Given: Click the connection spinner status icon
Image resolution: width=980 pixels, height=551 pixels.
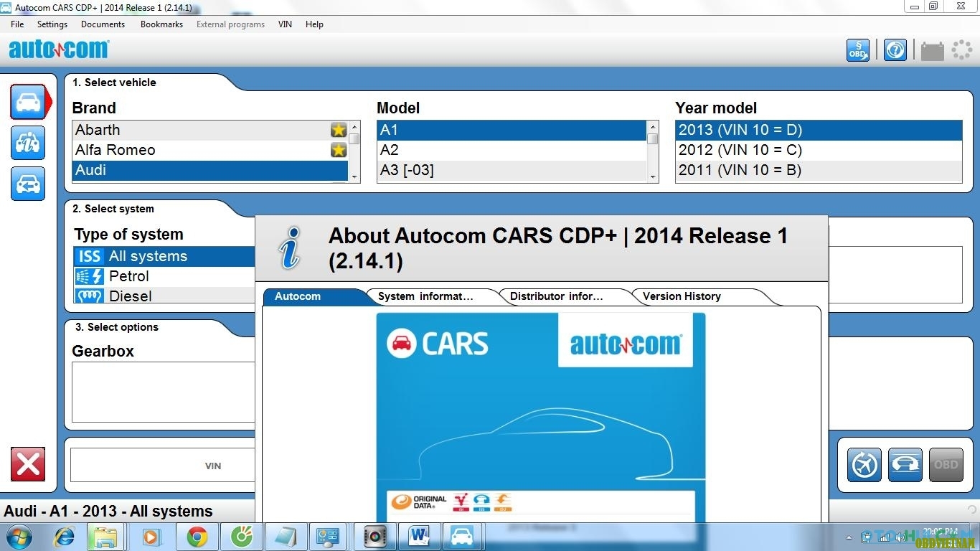Looking at the screenshot, I should coord(962,50).
